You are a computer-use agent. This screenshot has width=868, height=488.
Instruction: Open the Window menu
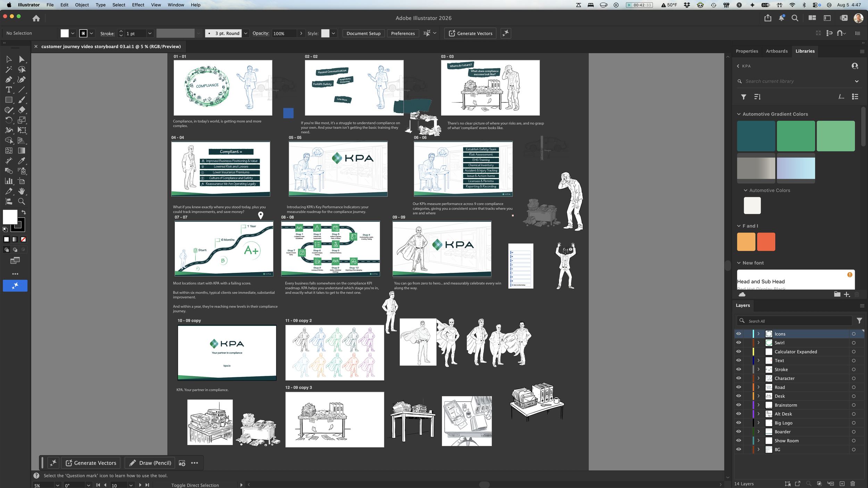click(176, 5)
